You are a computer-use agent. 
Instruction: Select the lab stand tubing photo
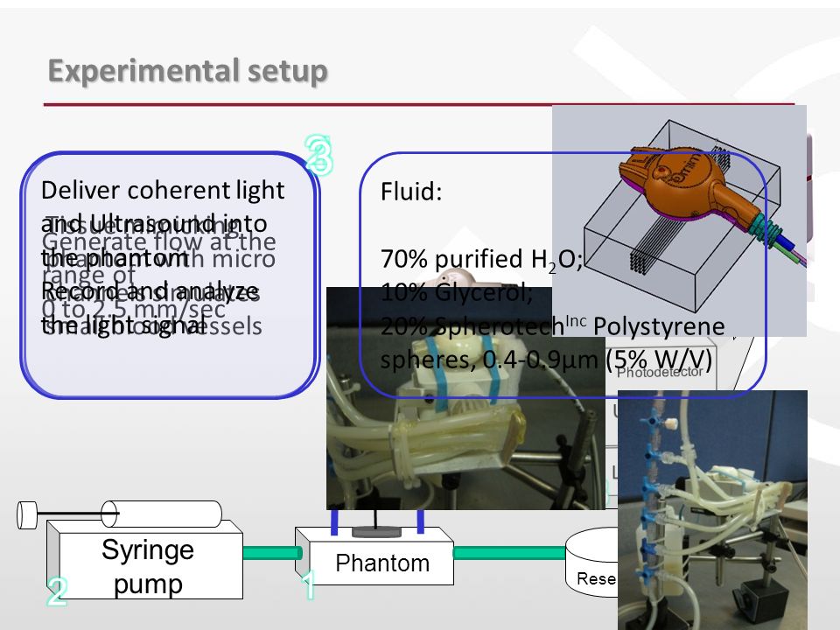[712, 510]
